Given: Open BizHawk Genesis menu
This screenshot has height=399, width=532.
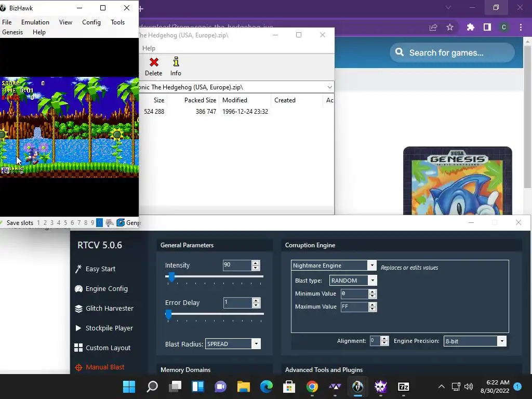Looking at the screenshot, I should (x=12, y=32).
